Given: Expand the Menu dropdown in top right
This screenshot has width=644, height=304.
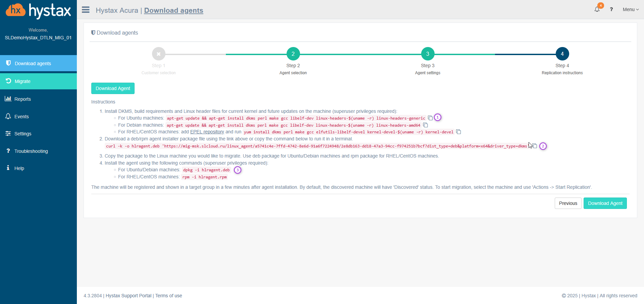Looking at the screenshot, I should click(630, 9).
